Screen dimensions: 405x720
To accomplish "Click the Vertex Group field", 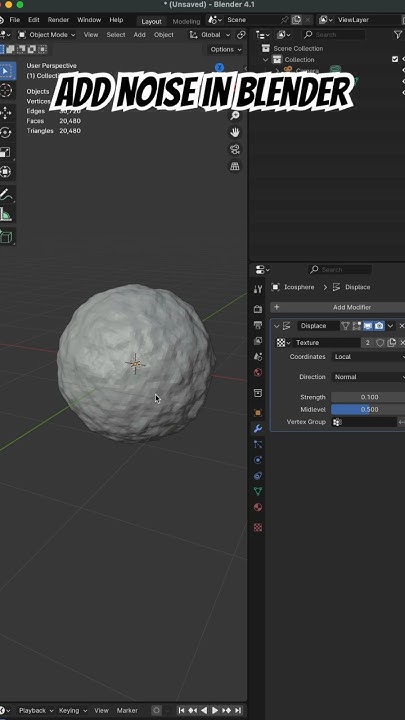I will tap(364, 422).
